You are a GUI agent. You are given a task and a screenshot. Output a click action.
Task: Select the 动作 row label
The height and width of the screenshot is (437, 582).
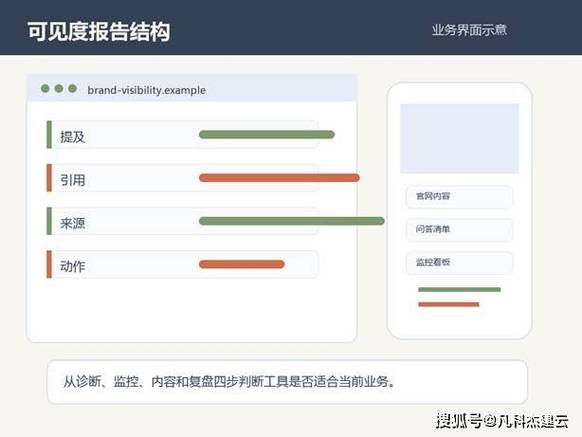tap(73, 266)
